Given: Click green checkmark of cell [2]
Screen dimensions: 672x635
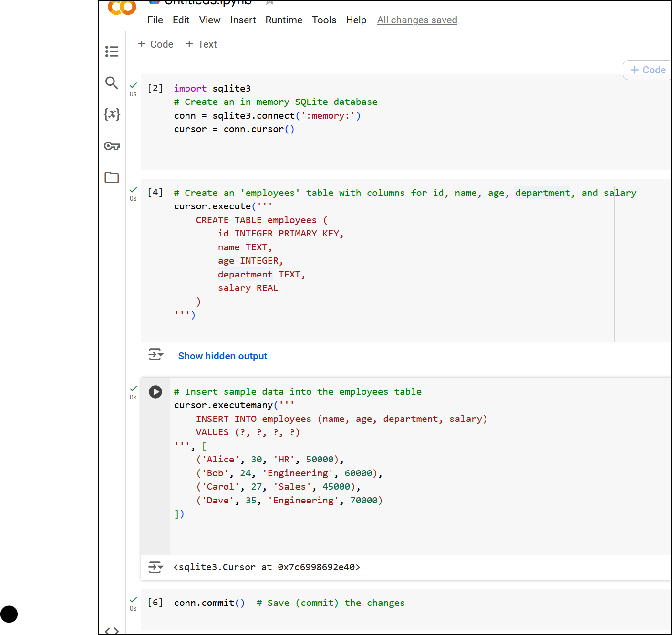Looking at the screenshot, I should [134, 85].
